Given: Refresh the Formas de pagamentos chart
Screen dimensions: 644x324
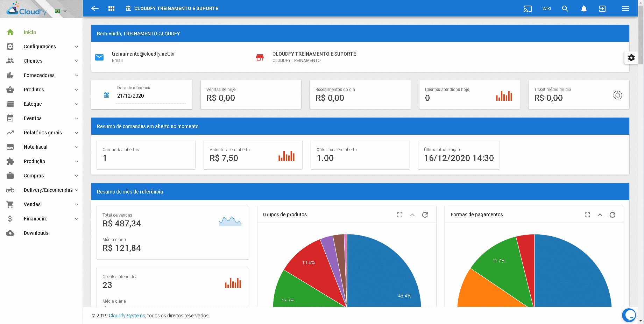Looking at the screenshot, I should coord(613,215).
